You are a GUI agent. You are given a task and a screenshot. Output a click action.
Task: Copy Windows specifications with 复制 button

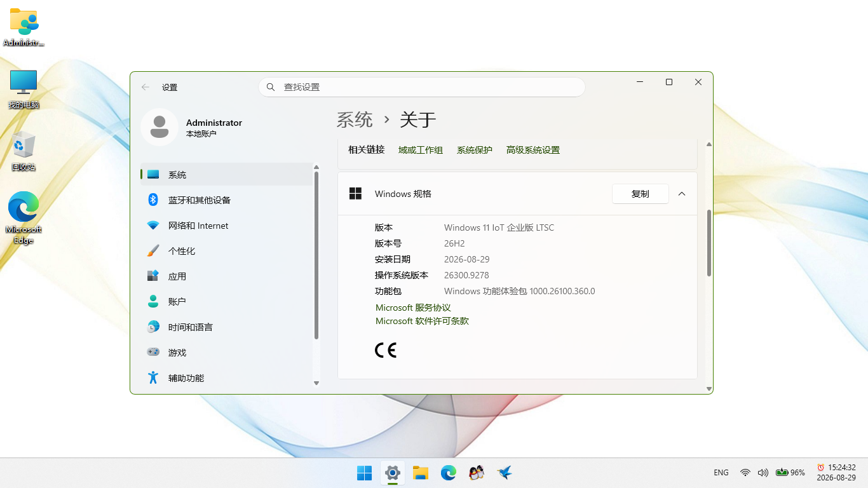coord(641,194)
